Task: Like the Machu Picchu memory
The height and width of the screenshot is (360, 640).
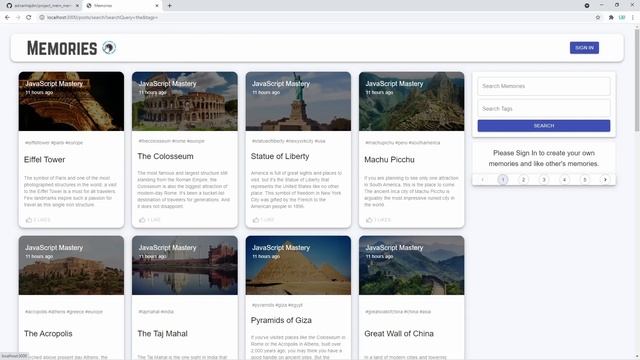Action: click(378, 220)
